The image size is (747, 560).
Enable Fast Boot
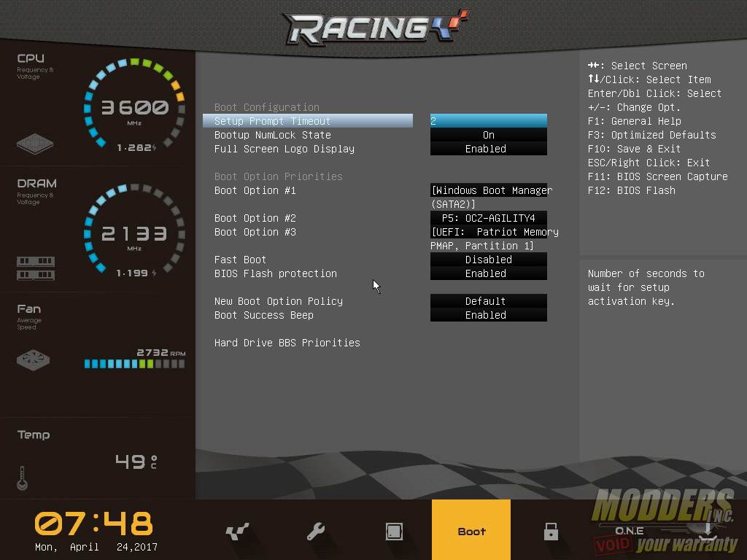(x=488, y=260)
